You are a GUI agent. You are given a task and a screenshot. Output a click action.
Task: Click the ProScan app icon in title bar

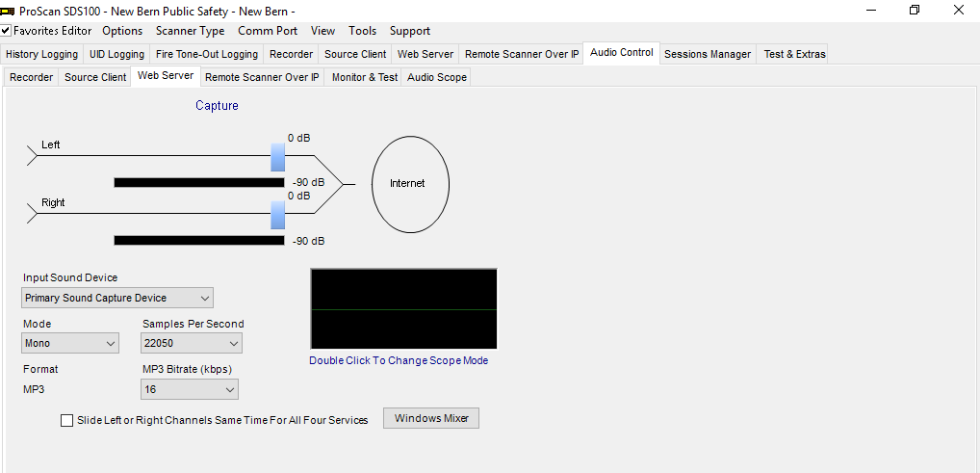[x=8, y=11]
